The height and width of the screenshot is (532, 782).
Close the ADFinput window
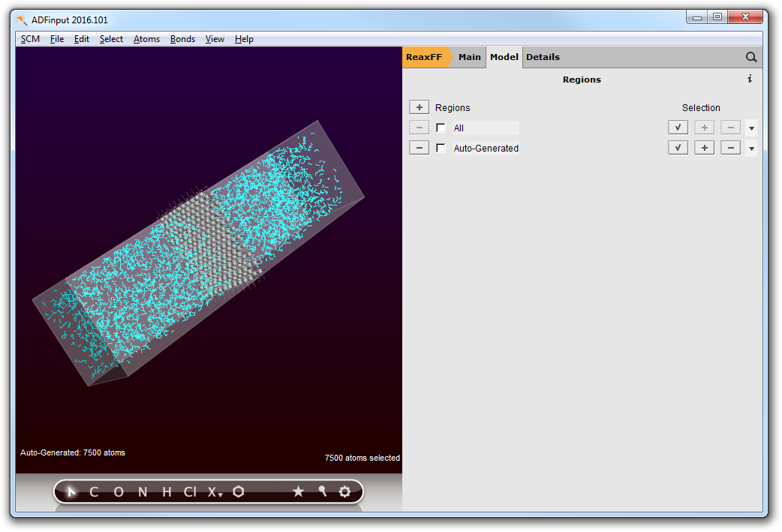(x=745, y=17)
